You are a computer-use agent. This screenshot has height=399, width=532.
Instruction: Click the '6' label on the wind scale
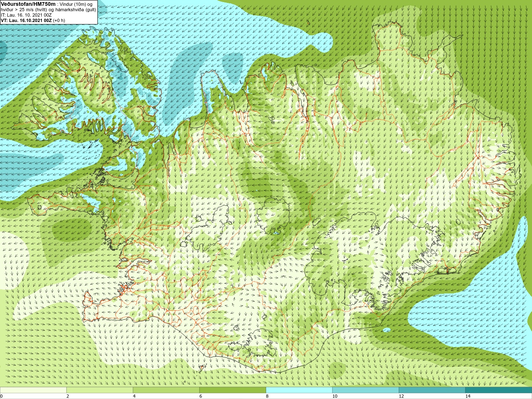coord(200,396)
